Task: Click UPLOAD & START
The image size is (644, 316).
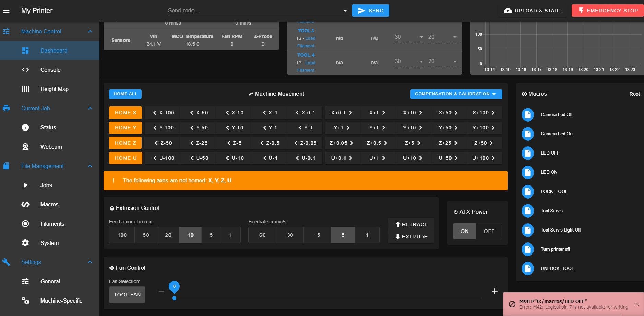Action: (x=532, y=11)
